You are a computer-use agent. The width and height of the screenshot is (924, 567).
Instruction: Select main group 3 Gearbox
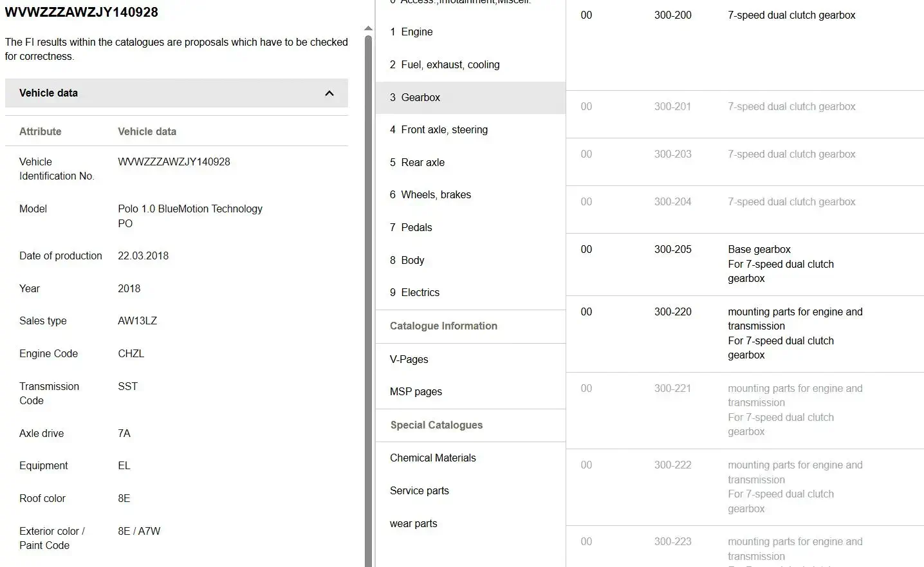click(x=470, y=98)
